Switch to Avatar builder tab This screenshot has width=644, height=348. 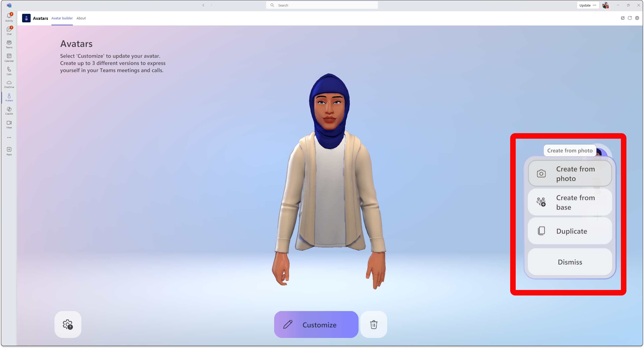click(62, 18)
